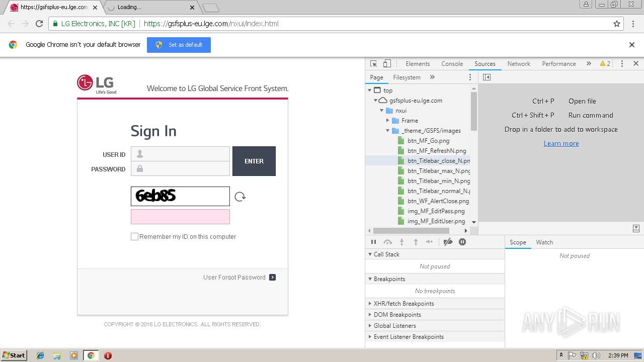Click the browser back arrow
This screenshot has width=644, height=362.
point(11,24)
